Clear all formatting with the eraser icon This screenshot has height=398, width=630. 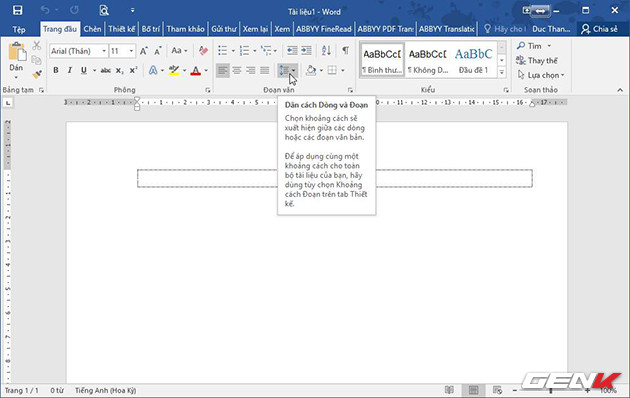click(203, 51)
